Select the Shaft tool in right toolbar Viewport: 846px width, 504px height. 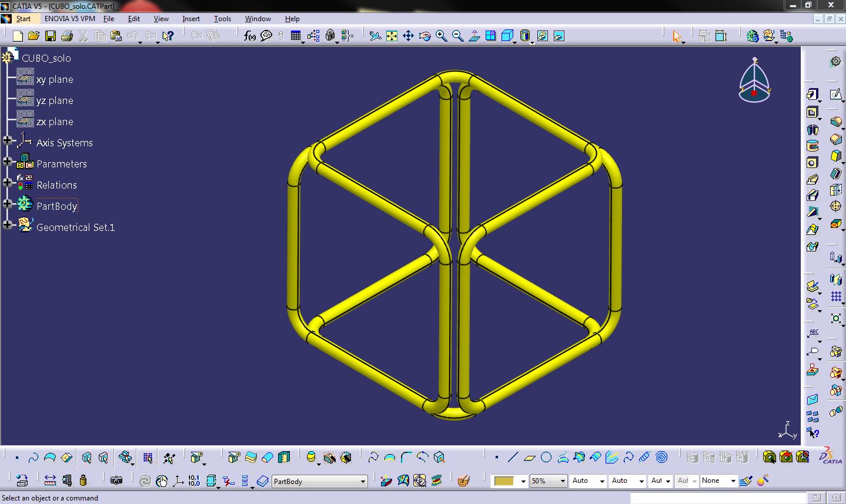click(812, 129)
